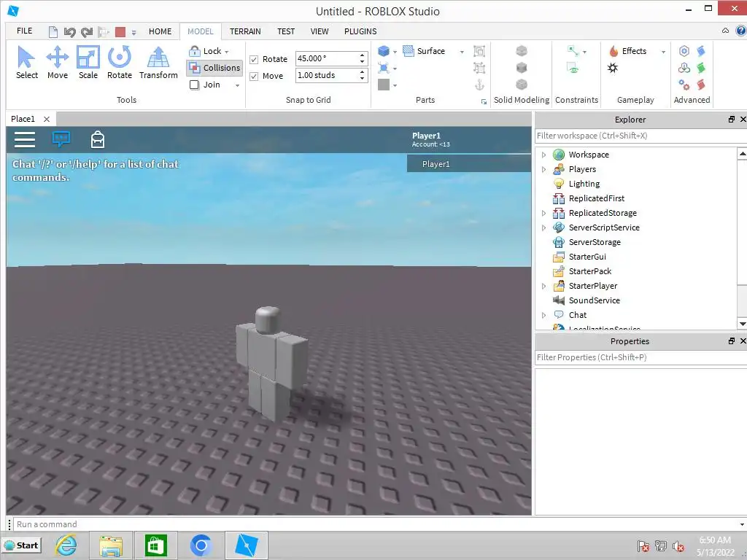Decrease the move studs stepper
Screen dimensions: 747x560
click(x=363, y=79)
